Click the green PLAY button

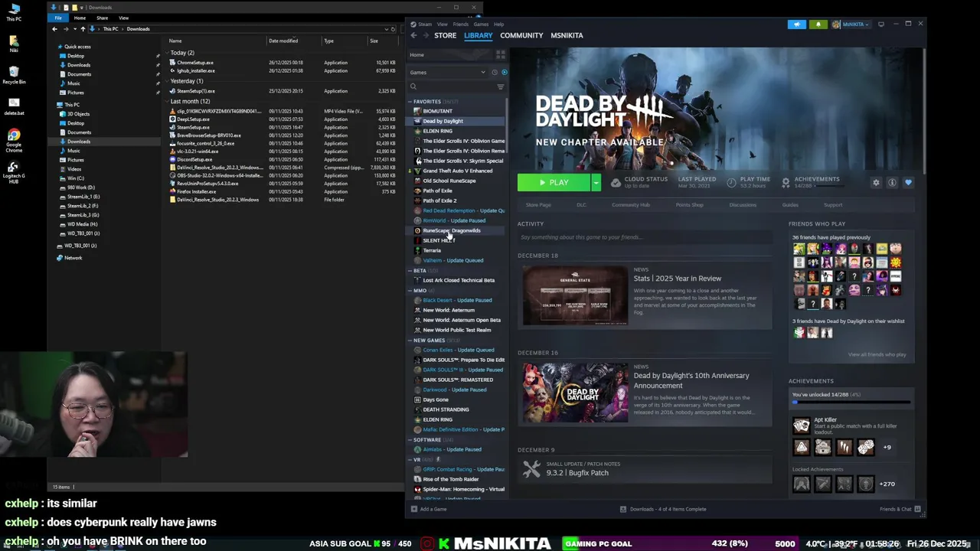click(x=554, y=183)
